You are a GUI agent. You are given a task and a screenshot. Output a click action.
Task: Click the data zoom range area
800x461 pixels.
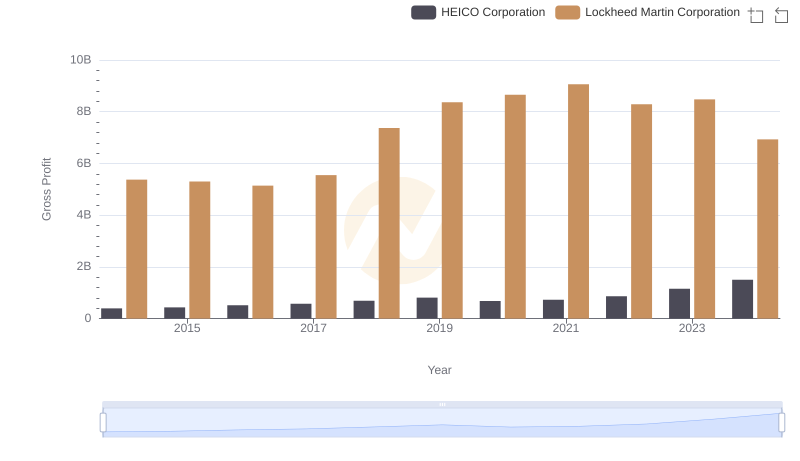tap(442, 423)
